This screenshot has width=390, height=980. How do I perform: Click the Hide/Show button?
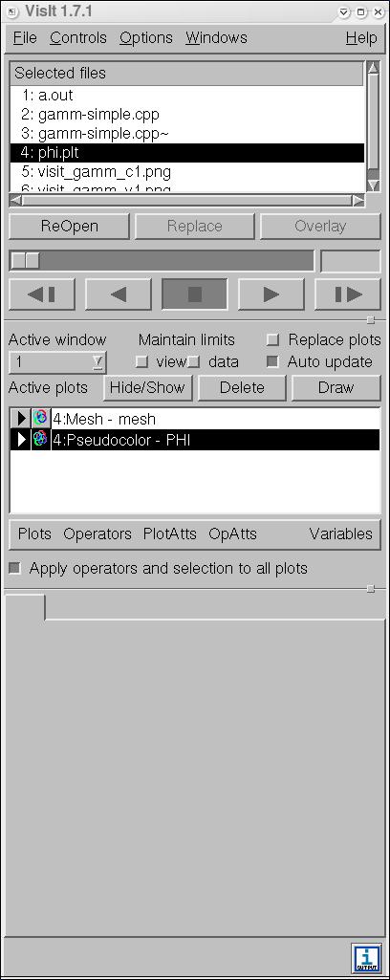[x=147, y=387]
